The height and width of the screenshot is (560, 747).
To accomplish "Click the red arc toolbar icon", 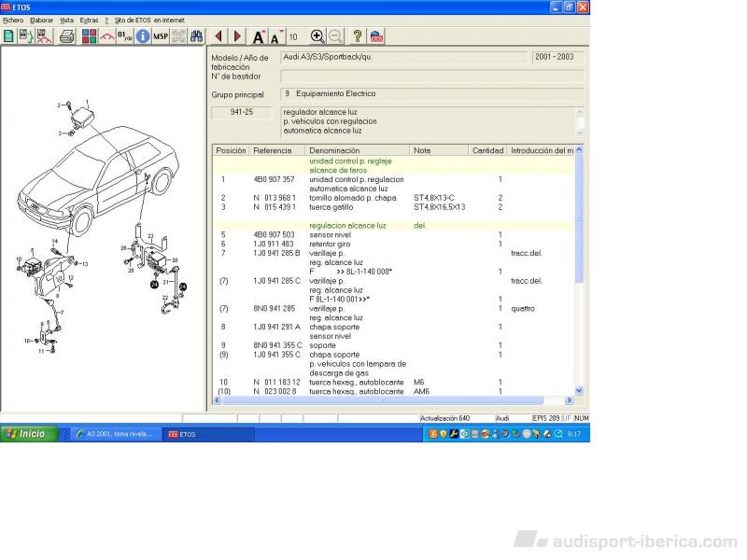I will point(107,36).
